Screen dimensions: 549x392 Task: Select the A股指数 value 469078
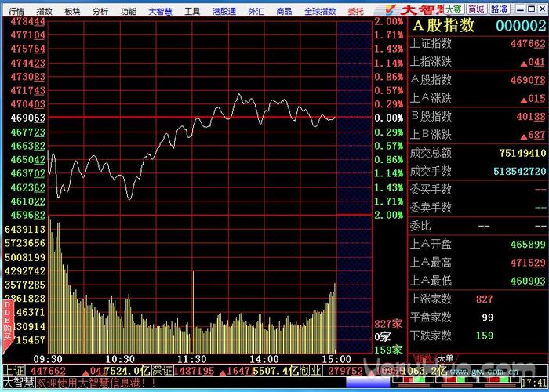pos(528,80)
